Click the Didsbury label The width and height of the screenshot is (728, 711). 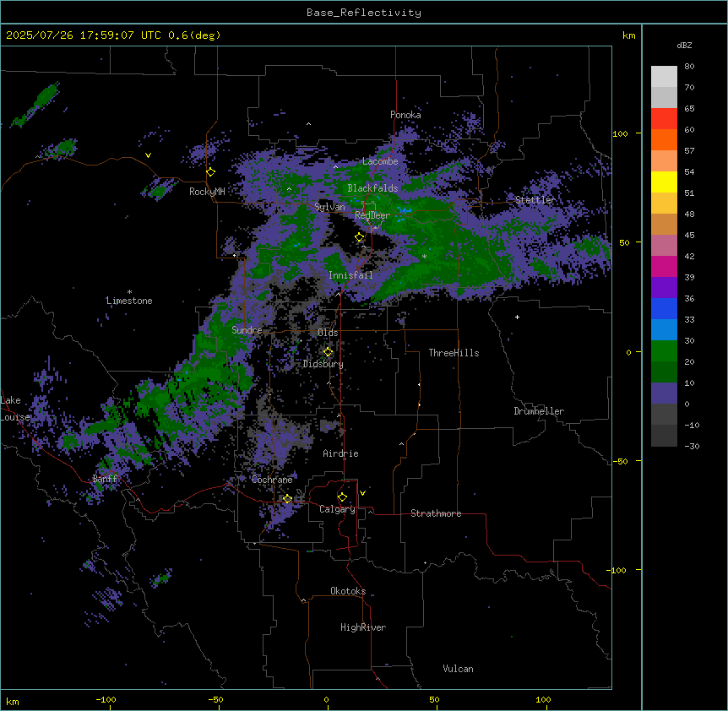(323, 364)
